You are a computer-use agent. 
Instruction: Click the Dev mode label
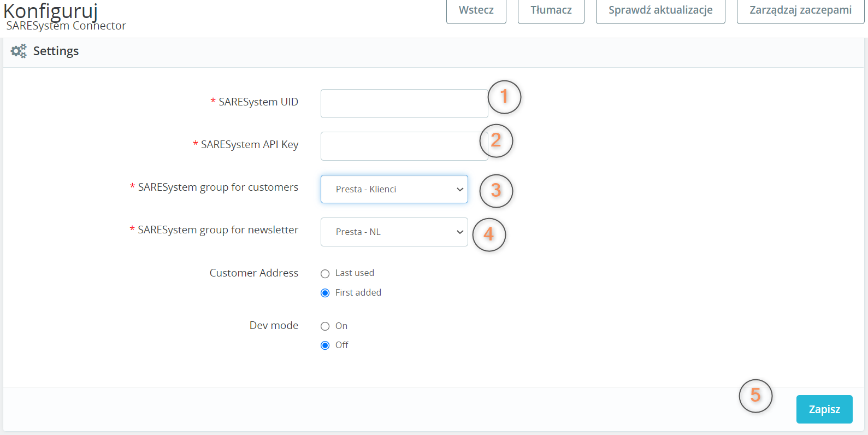[274, 325]
